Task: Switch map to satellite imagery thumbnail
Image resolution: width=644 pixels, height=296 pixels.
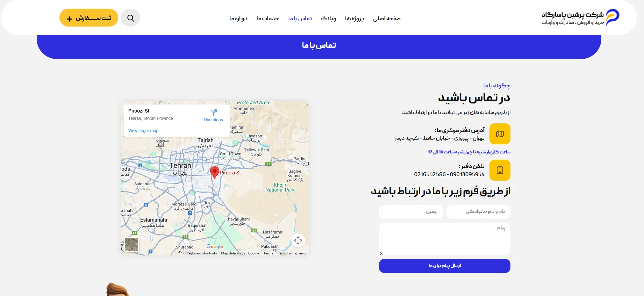Action: click(x=131, y=245)
